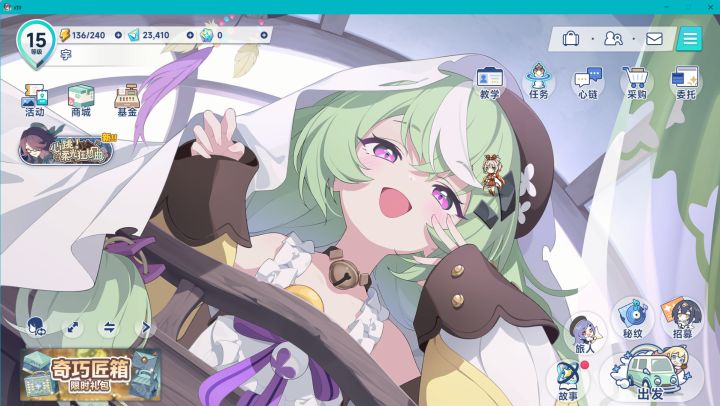Add gems with the plus next to 0
Viewport: 720px width, 406px height.
264,35
